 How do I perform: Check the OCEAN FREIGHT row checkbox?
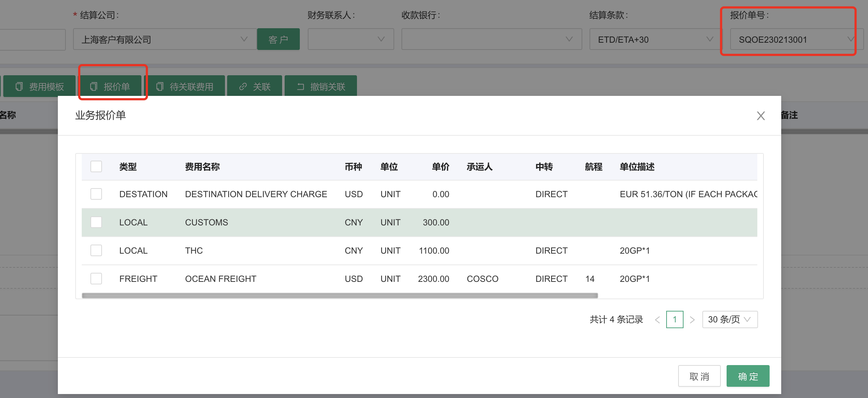point(96,279)
